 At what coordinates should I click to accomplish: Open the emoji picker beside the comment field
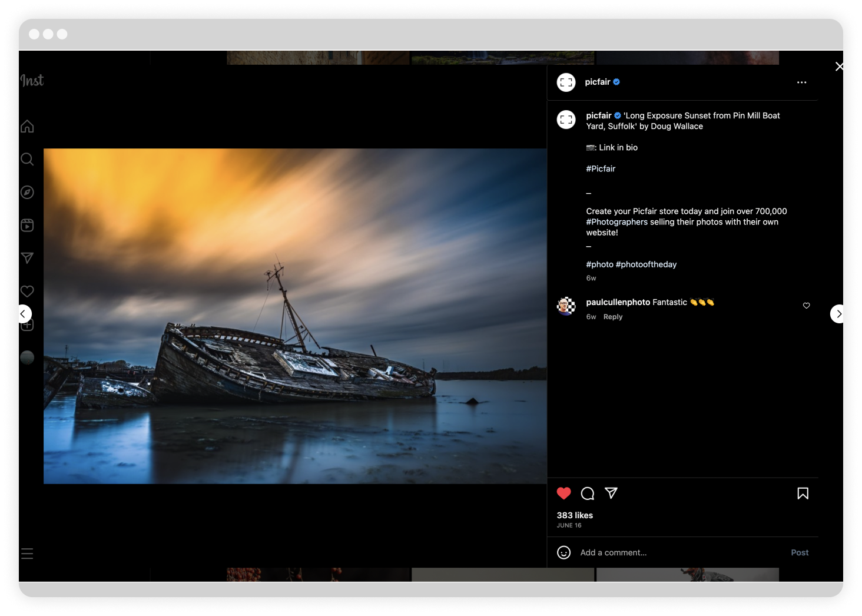(x=564, y=552)
